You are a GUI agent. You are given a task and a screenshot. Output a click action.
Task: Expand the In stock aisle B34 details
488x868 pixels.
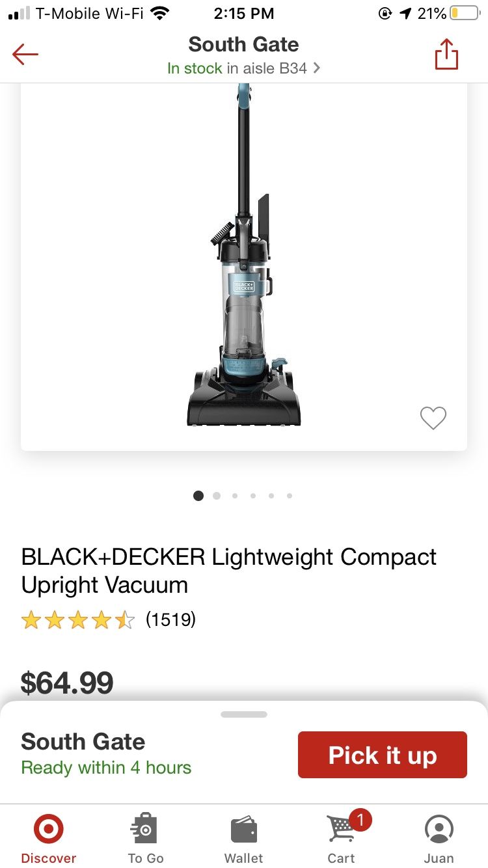243,68
